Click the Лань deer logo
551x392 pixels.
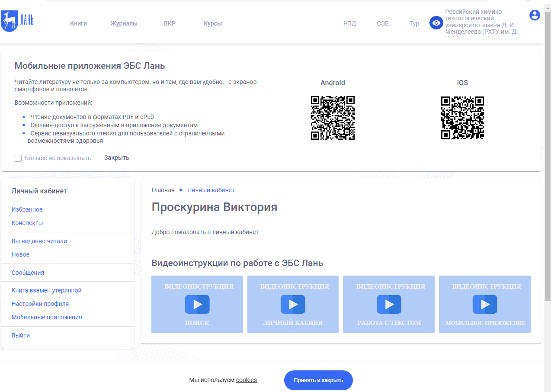[17, 21]
